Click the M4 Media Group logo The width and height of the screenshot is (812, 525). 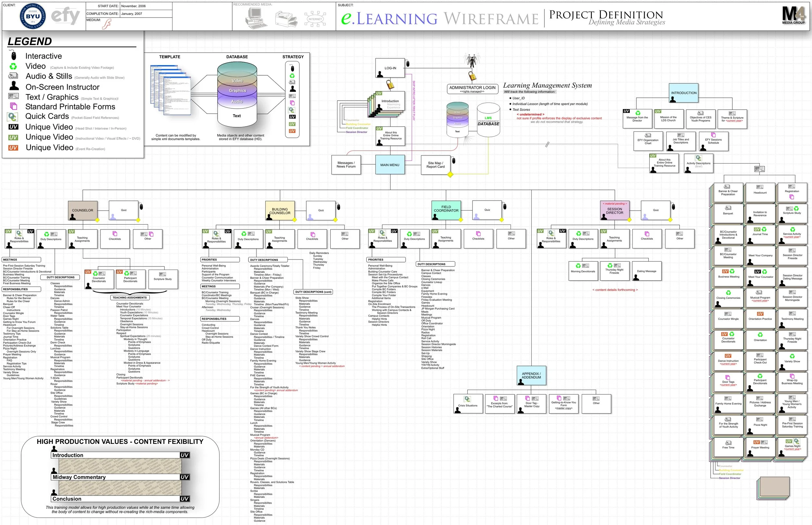point(793,15)
